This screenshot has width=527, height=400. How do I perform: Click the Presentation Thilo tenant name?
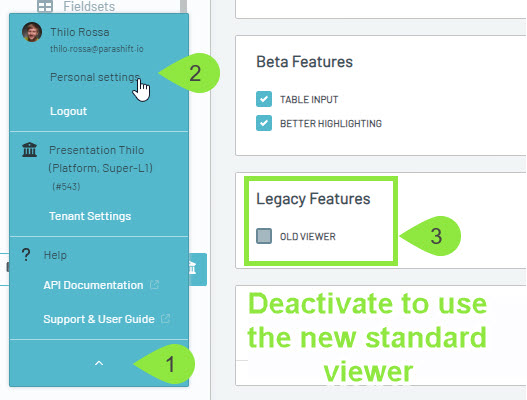point(96,150)
